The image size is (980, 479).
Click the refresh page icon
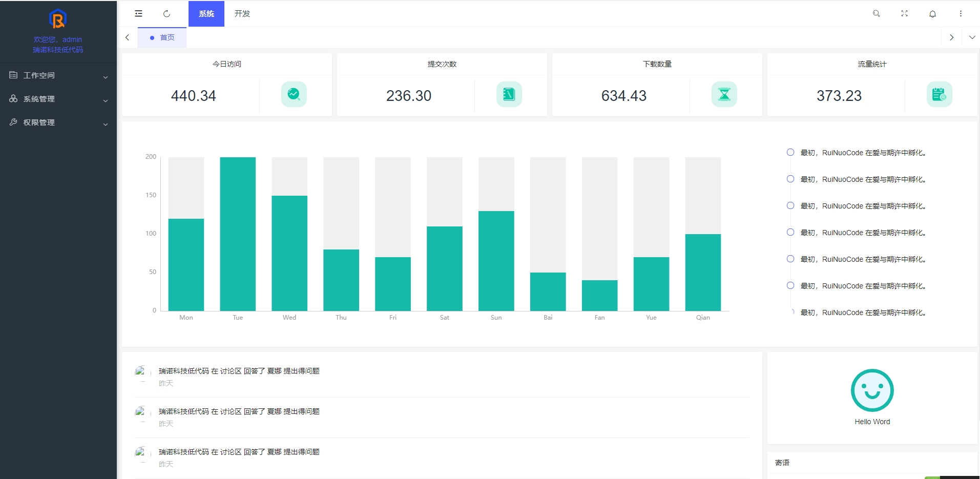[166, 14]
